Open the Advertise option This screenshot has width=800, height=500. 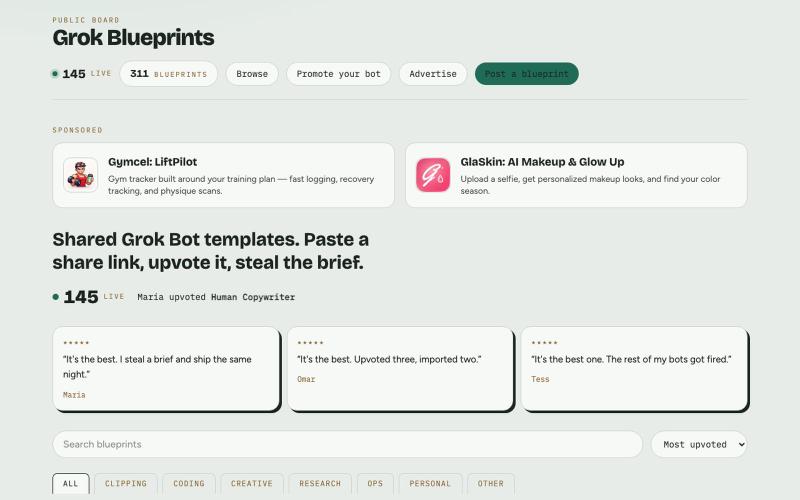433,74
